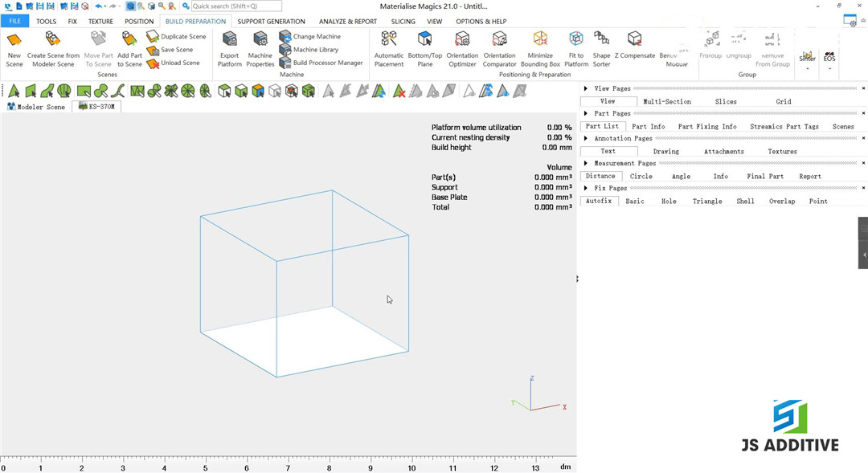Switch to the BUILD PREPARATION ribbon tab
The width and height of the screenshot is (868, 473).
pos(194,21)
